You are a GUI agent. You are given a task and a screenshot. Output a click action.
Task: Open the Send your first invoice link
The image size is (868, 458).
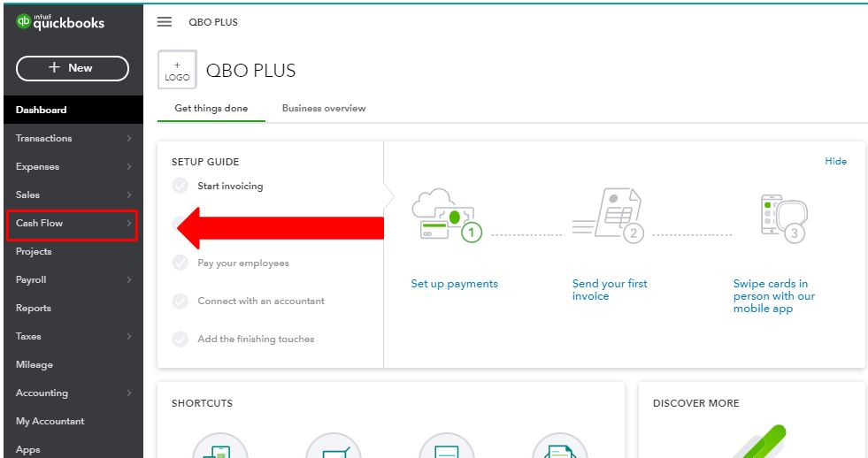(x=610, y=290)
